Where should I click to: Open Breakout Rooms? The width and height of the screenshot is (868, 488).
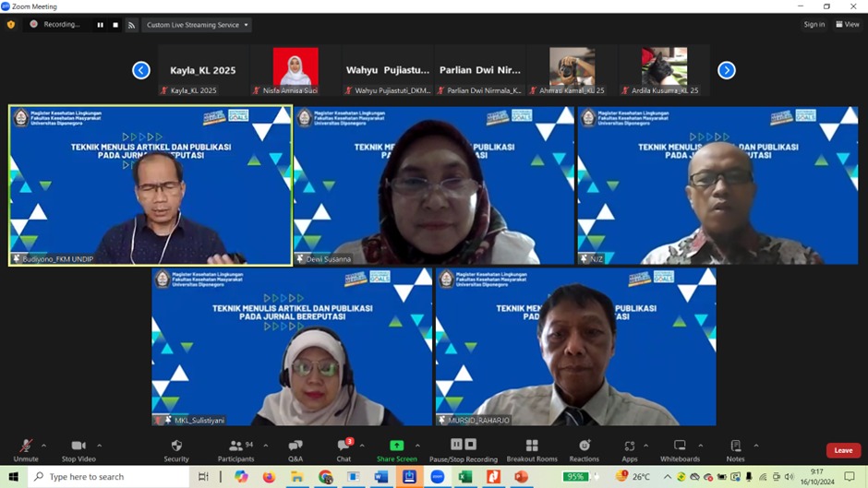coord(532,446)
